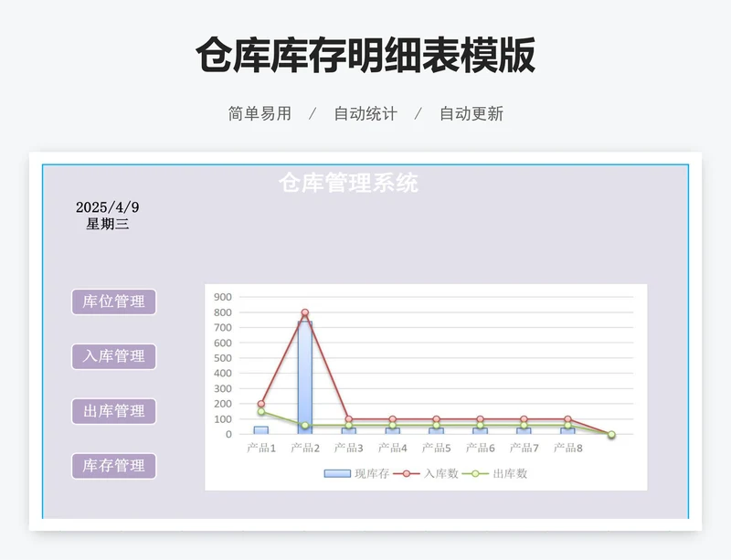The width and height of the screenshot is (731, 560).
Task: Click the 产品4 axis label
Action: click(393, 449)
